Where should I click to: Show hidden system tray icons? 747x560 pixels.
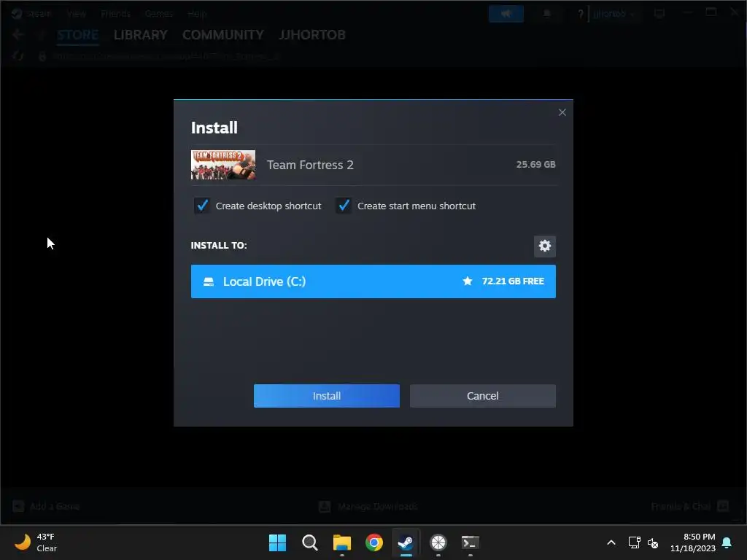611,542
